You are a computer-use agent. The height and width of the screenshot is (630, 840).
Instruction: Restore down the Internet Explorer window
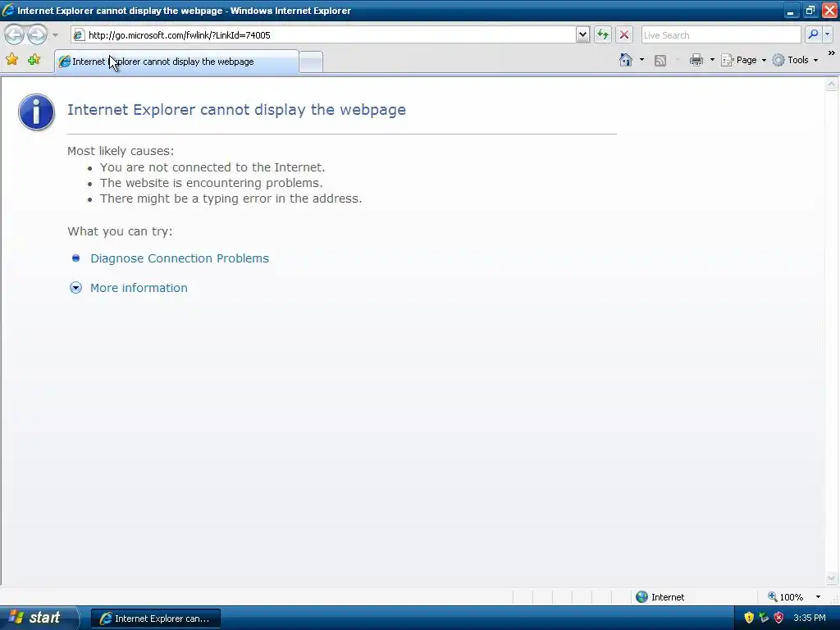coord(810,11)
